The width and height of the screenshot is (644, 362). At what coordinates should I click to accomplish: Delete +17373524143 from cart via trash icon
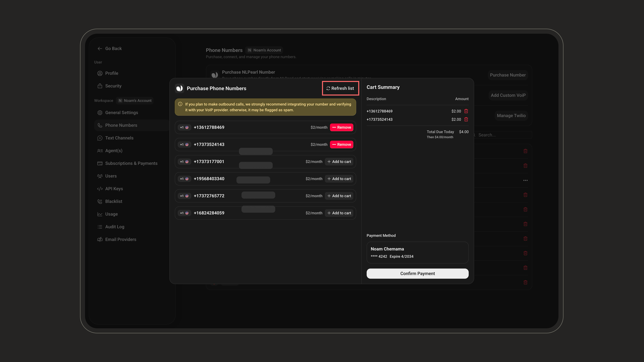[x=466, y=119]
